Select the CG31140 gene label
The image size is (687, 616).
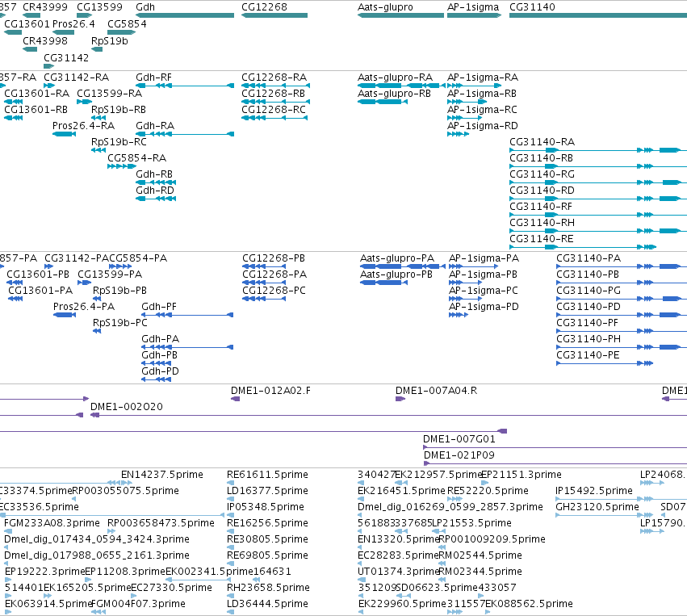coord(532,7)
